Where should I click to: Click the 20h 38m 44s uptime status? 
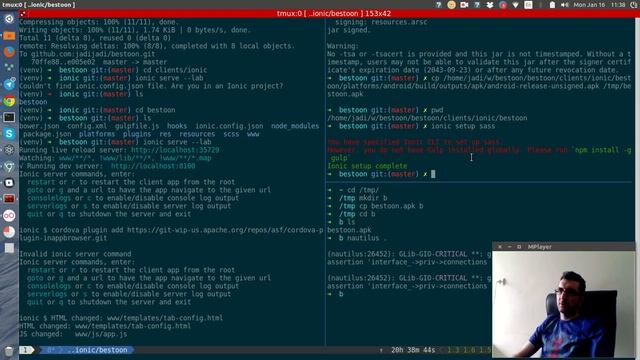click(x=413, y=350)
